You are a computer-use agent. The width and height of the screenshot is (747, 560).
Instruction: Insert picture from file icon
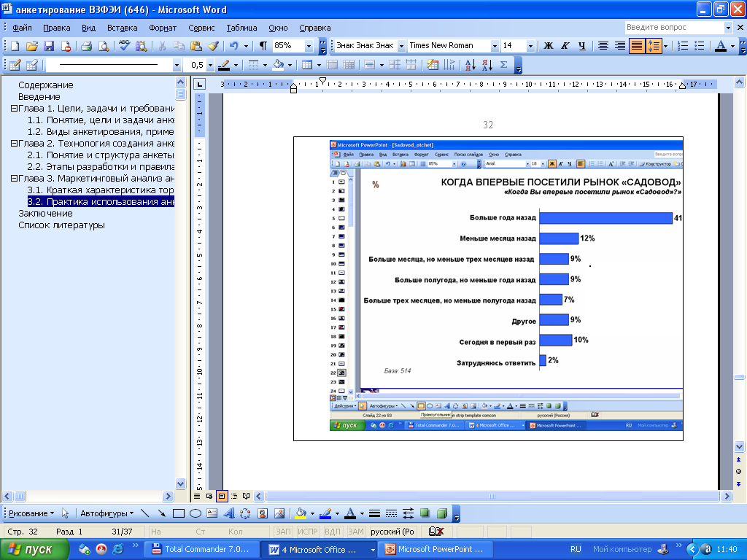tap(279, 513)
